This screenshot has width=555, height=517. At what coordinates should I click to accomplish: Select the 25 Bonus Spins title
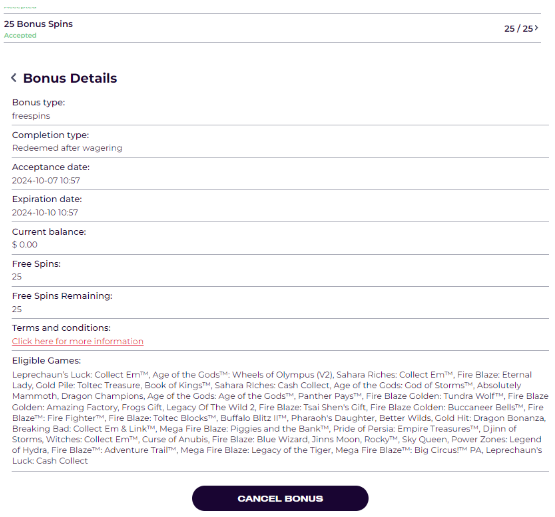pyautogui.click(x=38, y=24)
